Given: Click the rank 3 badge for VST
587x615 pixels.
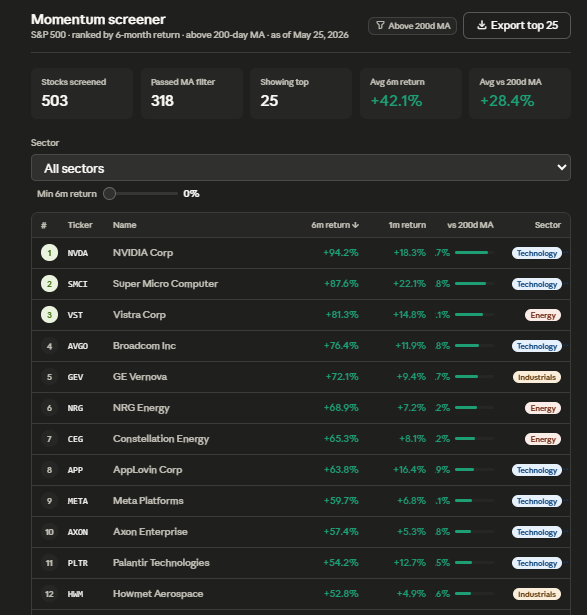Looking at the screenshot, I should [49, 315].
